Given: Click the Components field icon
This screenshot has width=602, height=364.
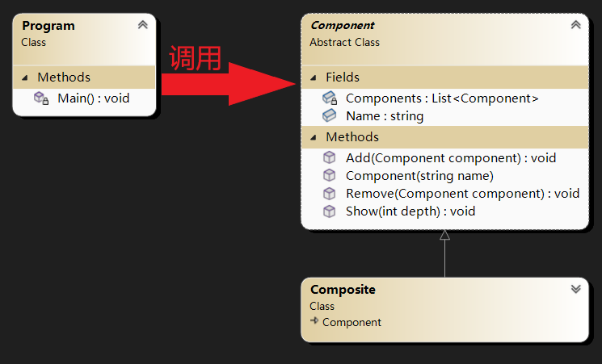Looking at the screenshot, I should pyautogui.click(x=329, y=98).
